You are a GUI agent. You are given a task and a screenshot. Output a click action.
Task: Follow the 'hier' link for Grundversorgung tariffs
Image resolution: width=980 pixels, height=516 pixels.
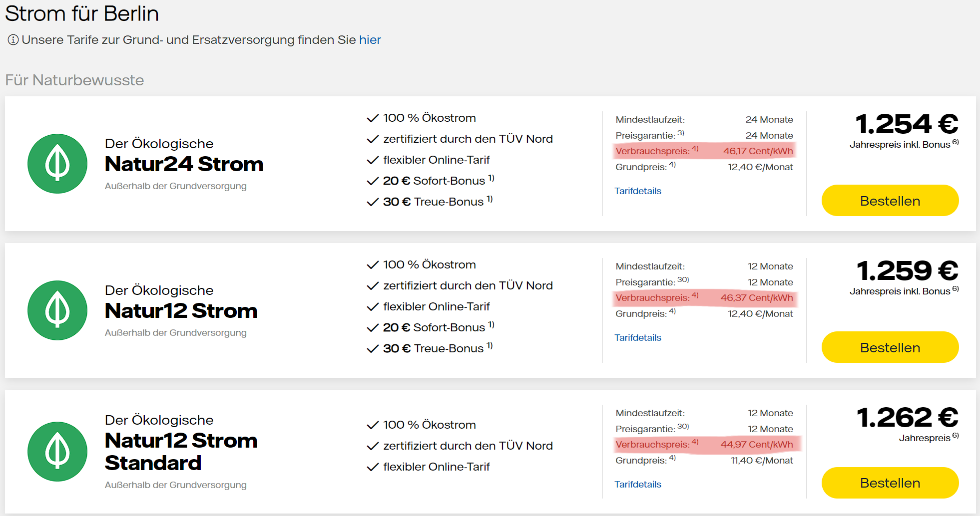coord(370,40)
